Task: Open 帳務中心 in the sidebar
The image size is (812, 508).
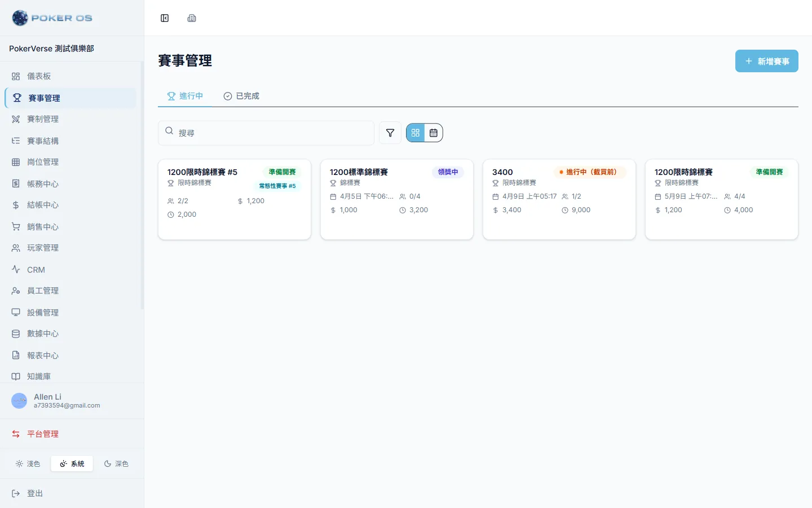Action: (70, 183)
